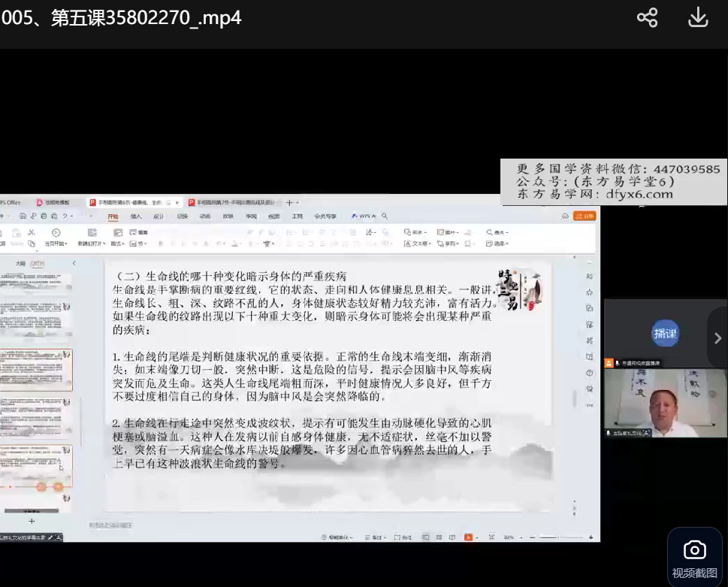This screenshot has height=587, width=728.
Task: Download the video with the download arrow icon
Action: 698,17
